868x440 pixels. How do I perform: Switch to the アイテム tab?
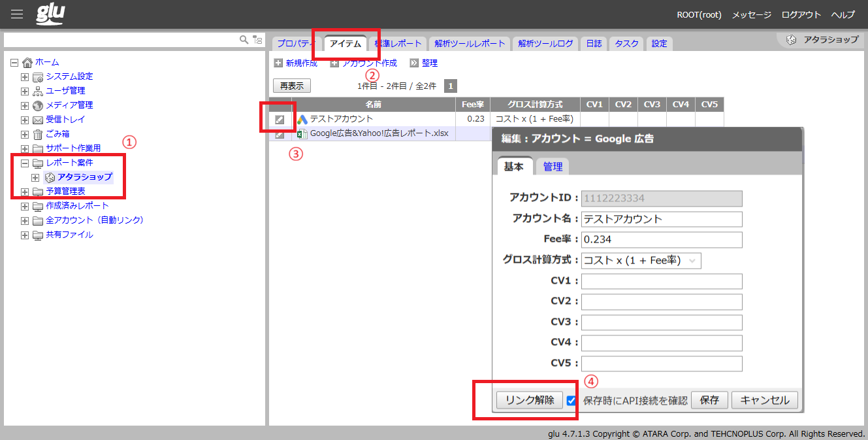(345, 43)
